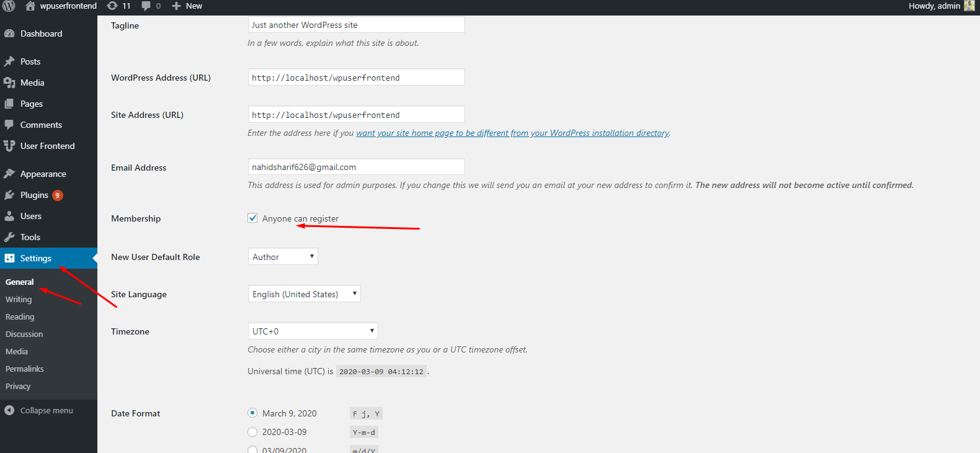The image size is (980, 453).
Task: Open the New User Default Role dropdown
Action: click(x=283, y=256)
